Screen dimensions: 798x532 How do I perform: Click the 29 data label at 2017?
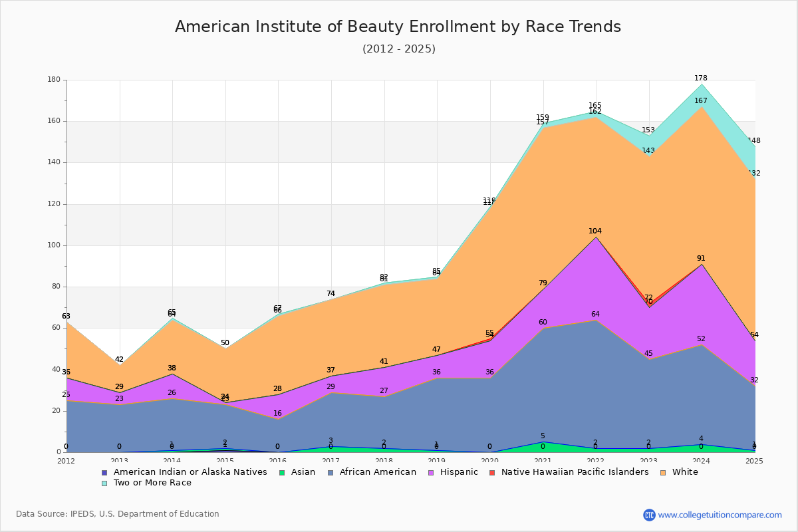pyautogui.click(x=331, y=387)
